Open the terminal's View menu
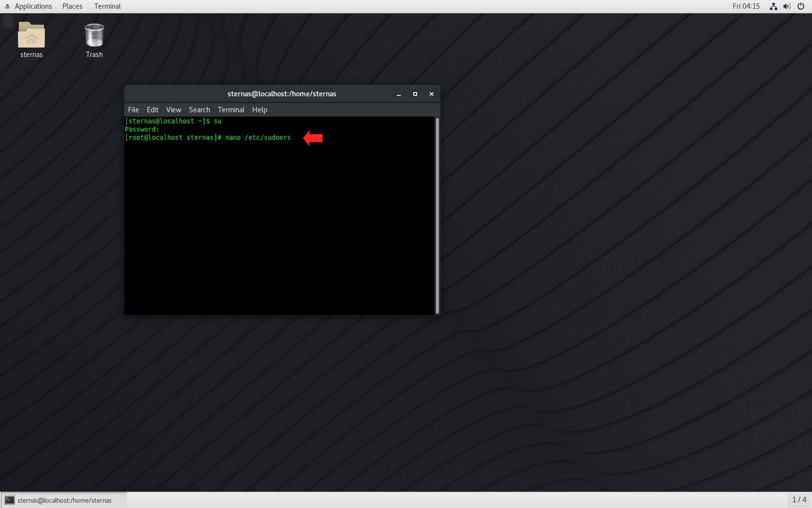This screenshot has width=812, height=508. point(174,110)
